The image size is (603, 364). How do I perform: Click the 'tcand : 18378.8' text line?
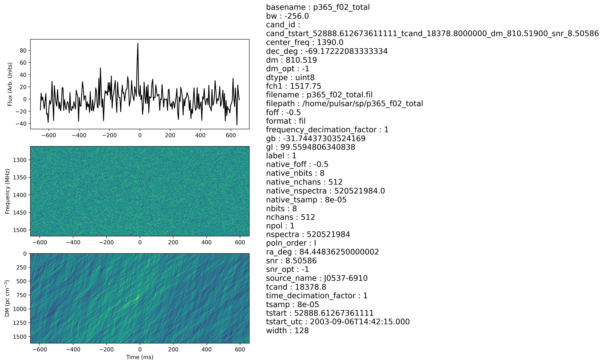pyautogui.click(x=296, y=287)
